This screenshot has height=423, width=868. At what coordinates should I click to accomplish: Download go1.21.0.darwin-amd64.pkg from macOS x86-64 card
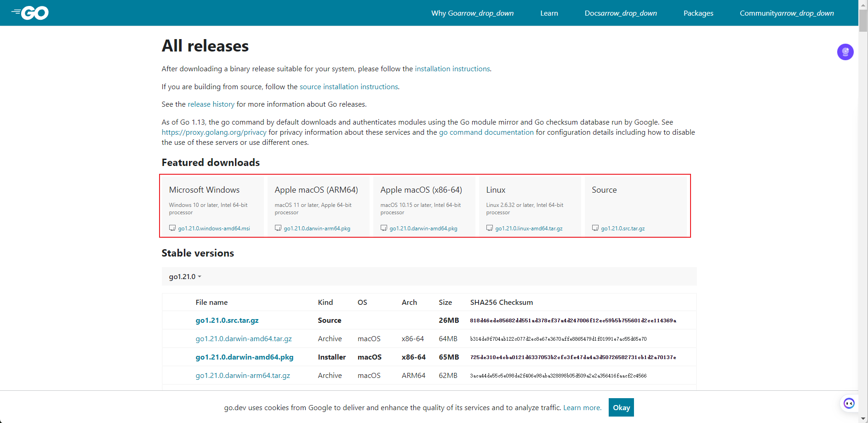click(423, 229)
